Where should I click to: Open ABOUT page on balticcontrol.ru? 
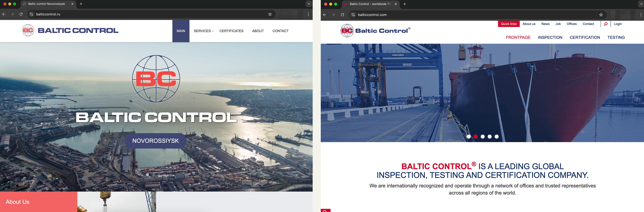coord(258,31)
